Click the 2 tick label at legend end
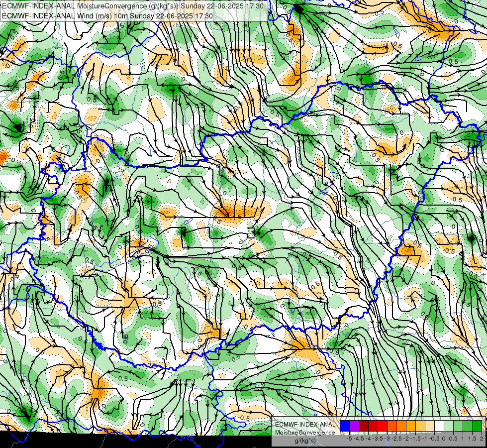 click(482, 439)
